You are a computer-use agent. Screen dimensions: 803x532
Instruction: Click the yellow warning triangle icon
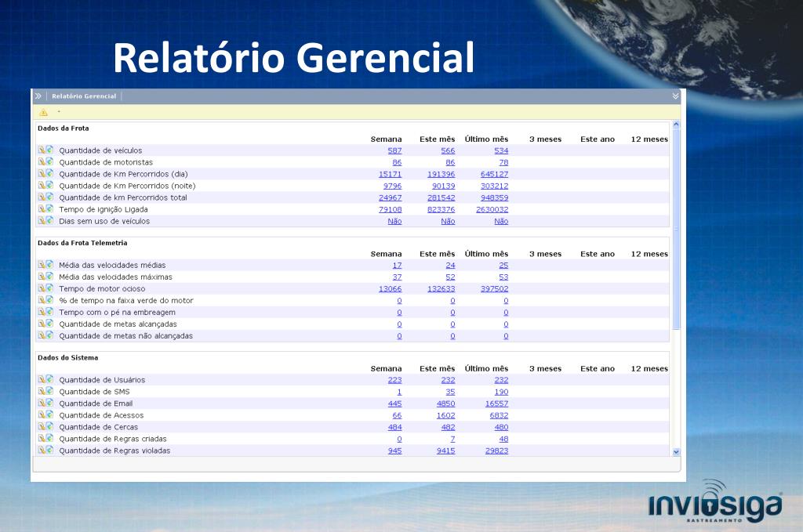pyautogui.click(x=44, y=112)
